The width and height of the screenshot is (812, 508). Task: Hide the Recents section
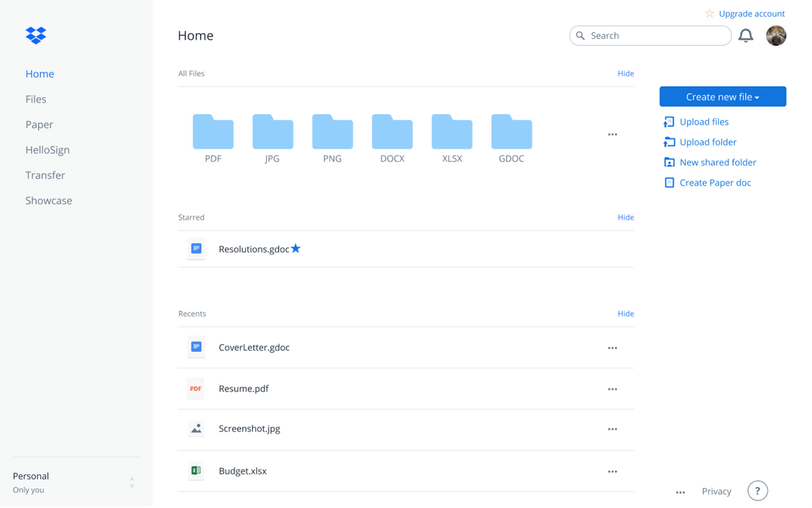pos(626,313)
